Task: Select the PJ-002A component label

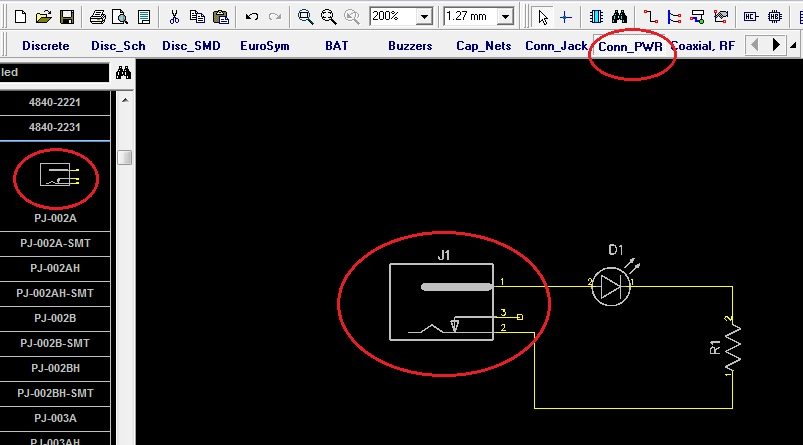Action: [x=55, y=218]
